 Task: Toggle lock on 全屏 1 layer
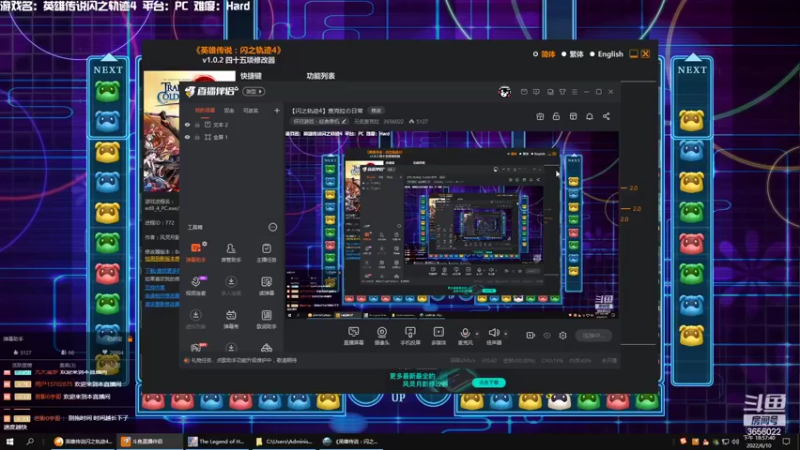pyautogui.click(x=197, y=137)
